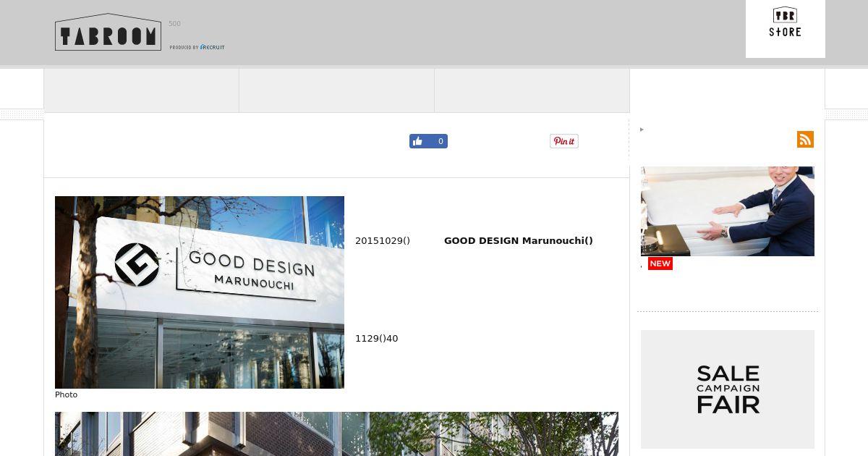Open the orange RSS feed icon
868x456 pixels.
805,139
